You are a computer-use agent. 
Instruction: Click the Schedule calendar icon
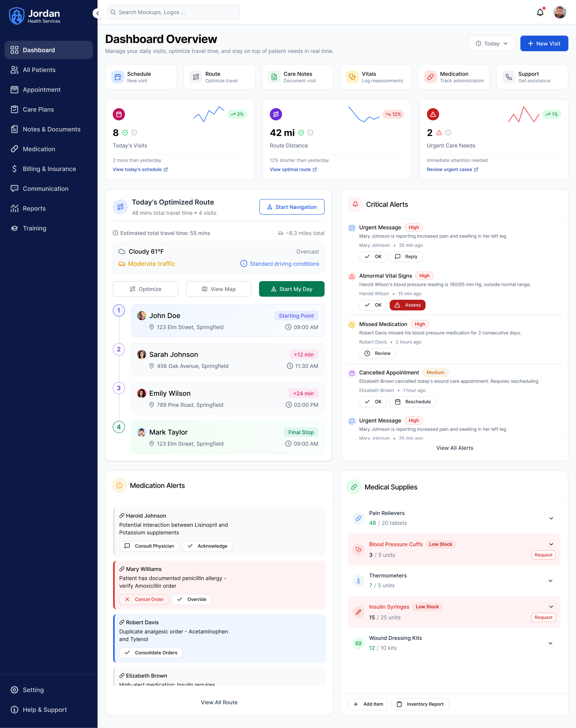click(118, 77)
